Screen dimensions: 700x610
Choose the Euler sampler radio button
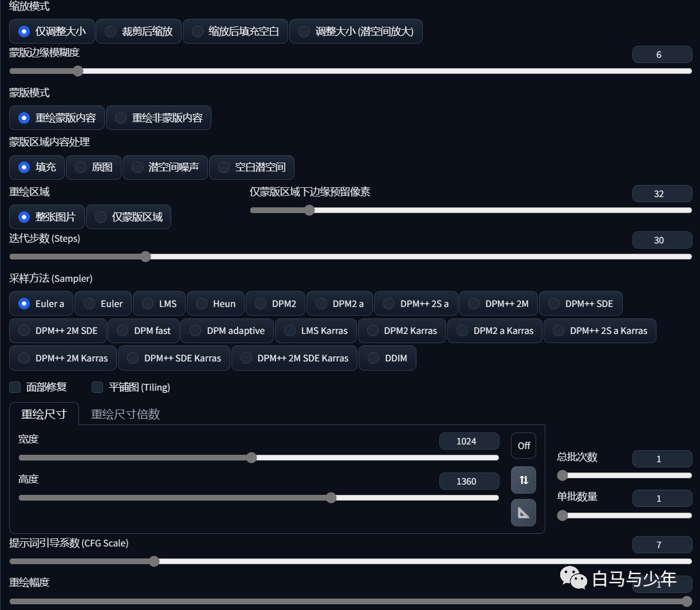click(103, 304)
